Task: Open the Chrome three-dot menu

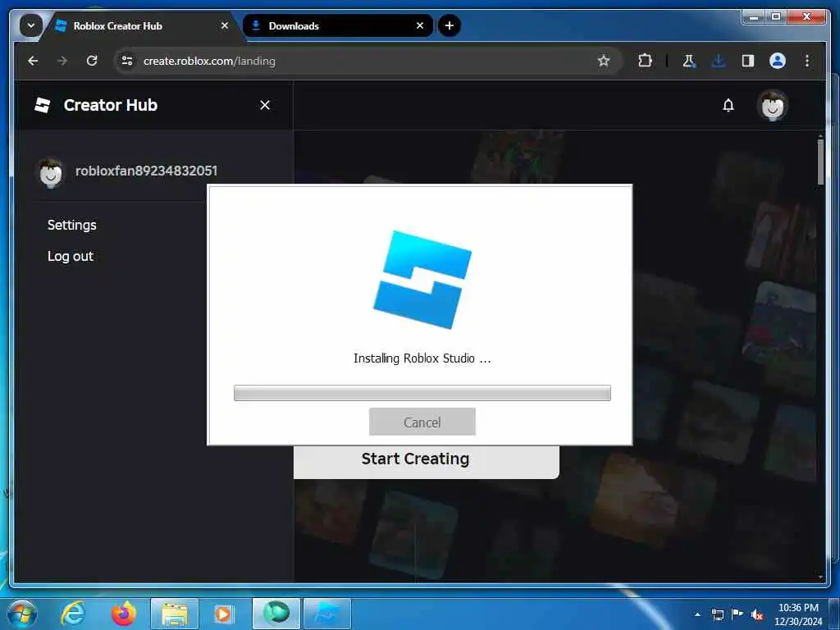Action: pos(807,61)
